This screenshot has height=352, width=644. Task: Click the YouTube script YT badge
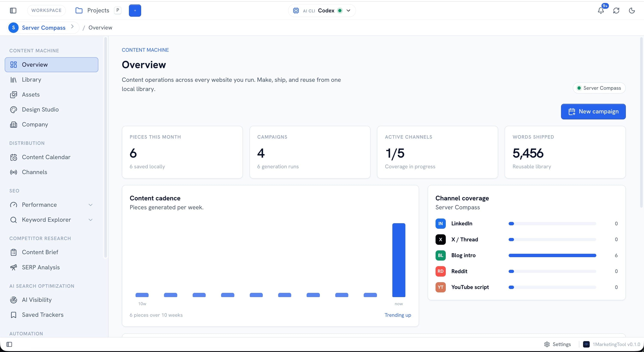(x=440, y=287)
